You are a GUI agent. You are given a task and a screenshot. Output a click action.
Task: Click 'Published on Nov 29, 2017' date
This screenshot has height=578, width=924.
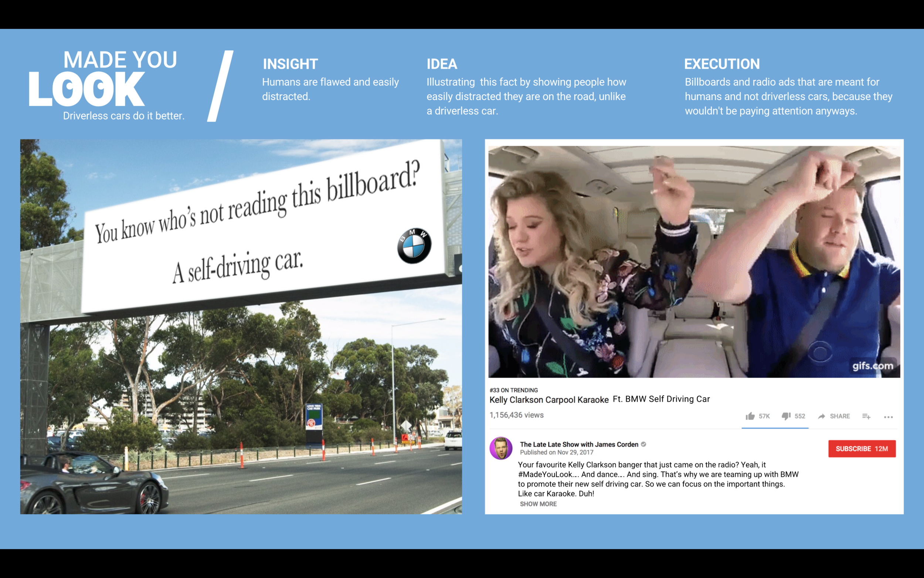click(556, 452)
